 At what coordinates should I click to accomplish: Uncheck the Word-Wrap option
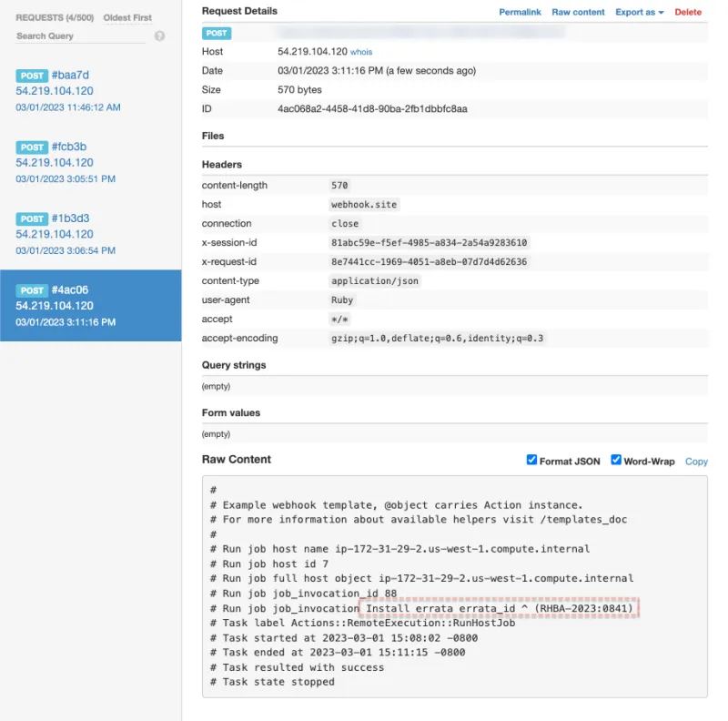click(616, 460)
